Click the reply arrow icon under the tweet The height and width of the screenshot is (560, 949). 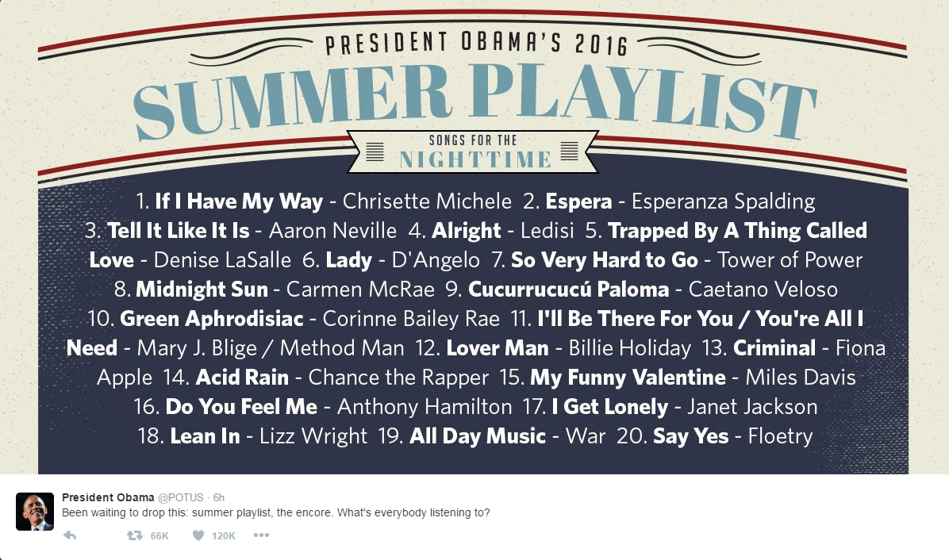pyautogui.click(x=70, y=535)
